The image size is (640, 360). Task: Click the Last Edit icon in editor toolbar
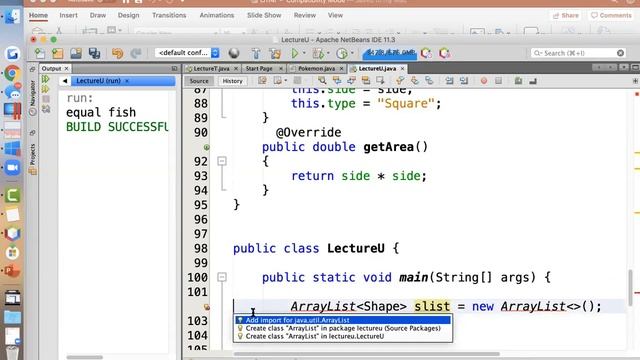(262, 81)
